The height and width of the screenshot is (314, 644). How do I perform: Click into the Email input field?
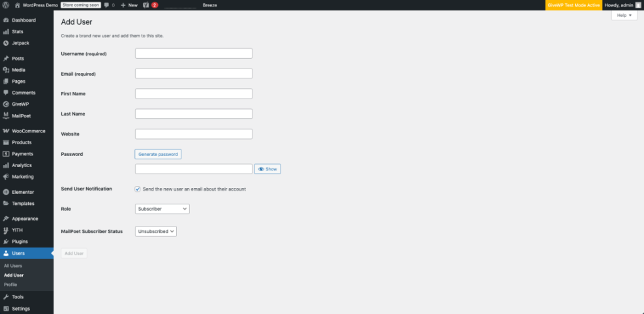click(194, 74)
